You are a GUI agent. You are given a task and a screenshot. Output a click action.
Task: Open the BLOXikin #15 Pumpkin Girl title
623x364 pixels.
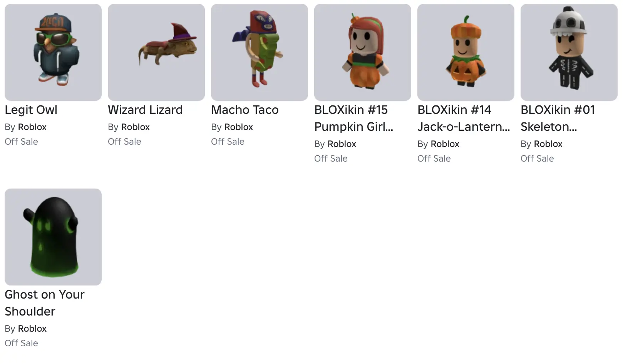tap(353, 118)
